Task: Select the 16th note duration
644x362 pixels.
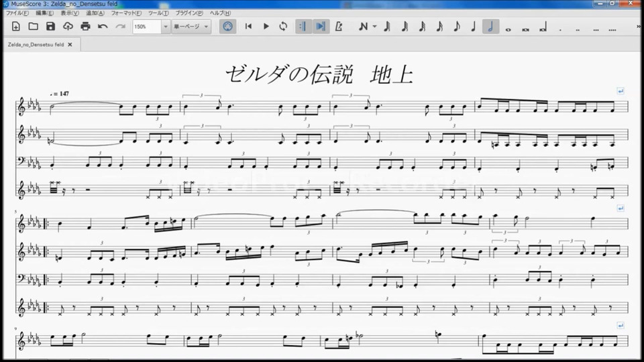Action: [x=439, y=27]
